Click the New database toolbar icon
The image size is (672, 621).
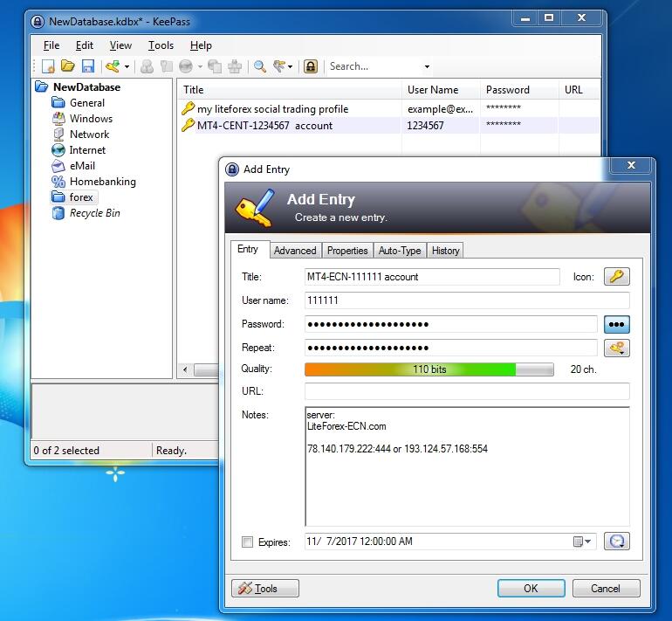point(48,66)
